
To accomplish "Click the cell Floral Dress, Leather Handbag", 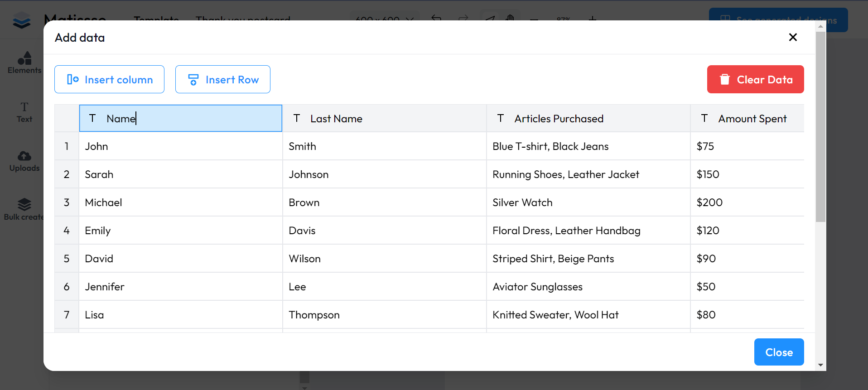I will (x=588, y=231).
